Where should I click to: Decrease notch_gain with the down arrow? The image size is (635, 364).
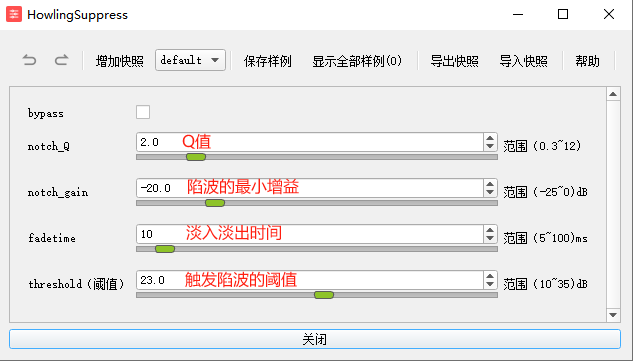coord(490,192)
